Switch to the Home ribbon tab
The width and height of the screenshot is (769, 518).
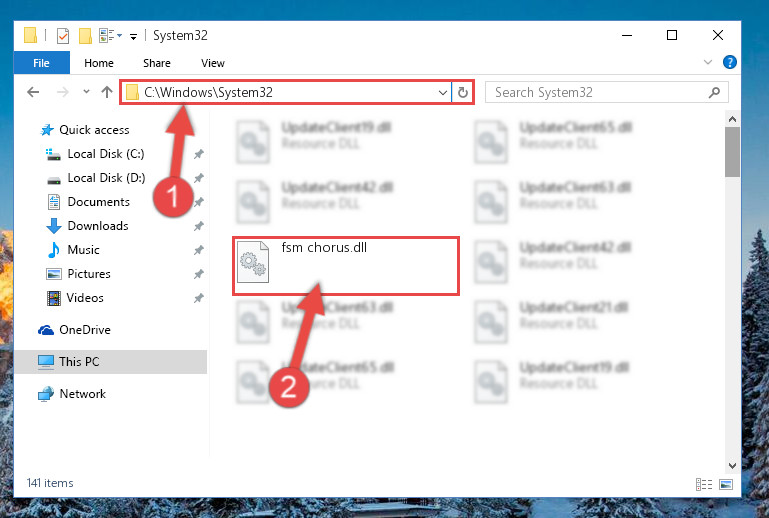tap(99, 63)
